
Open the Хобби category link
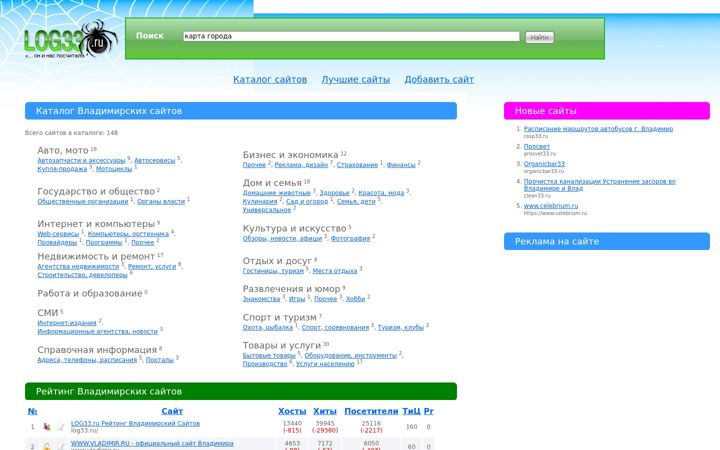[x=355, y=299]
